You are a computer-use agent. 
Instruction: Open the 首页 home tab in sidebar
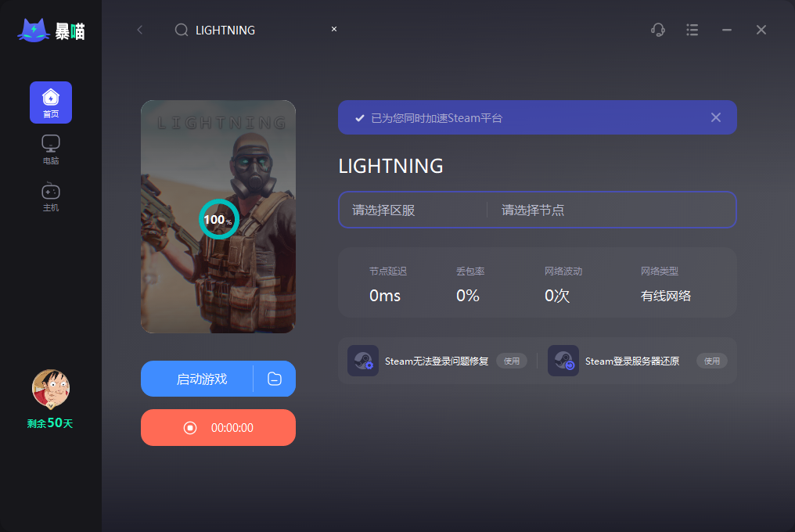point(51,102)
